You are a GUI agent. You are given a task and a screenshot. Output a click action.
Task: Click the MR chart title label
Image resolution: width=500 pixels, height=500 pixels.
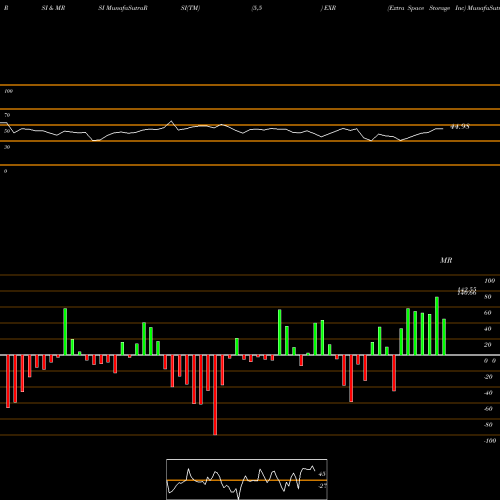click(x=446, y=260)
